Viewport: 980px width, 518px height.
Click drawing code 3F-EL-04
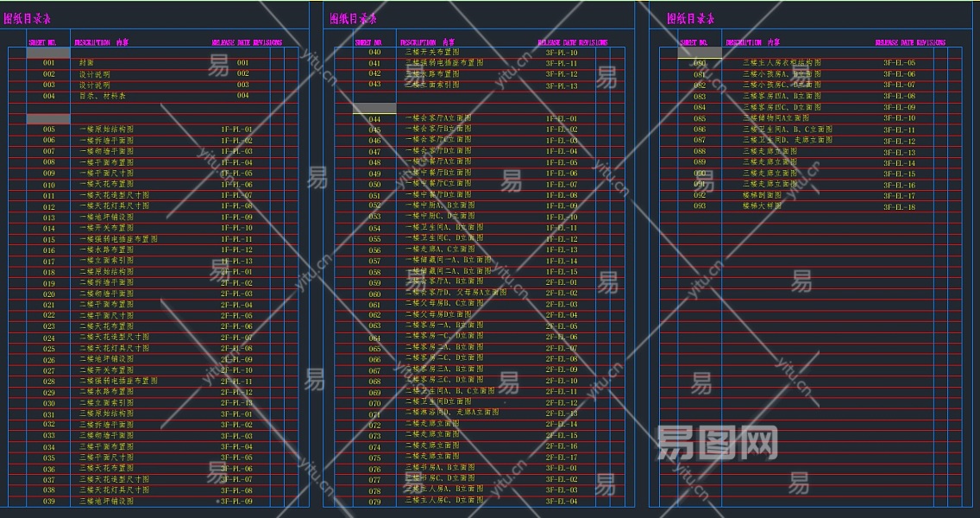(x=562, y=501)
